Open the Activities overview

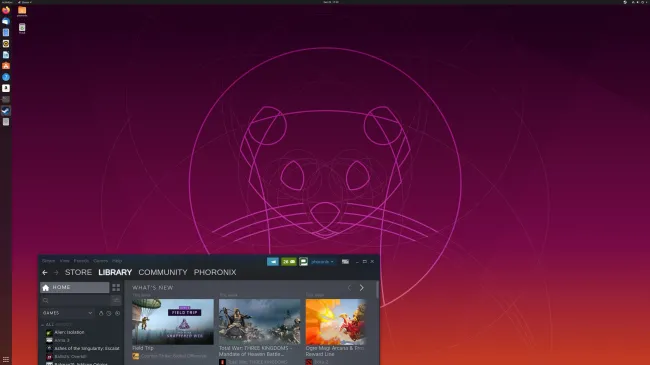coord(7,2)
